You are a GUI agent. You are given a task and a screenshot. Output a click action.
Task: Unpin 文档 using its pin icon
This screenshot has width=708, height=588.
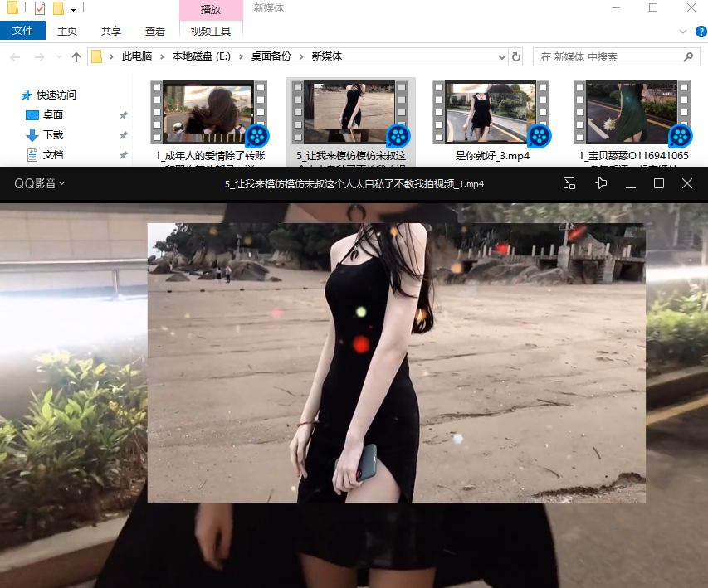124,155
